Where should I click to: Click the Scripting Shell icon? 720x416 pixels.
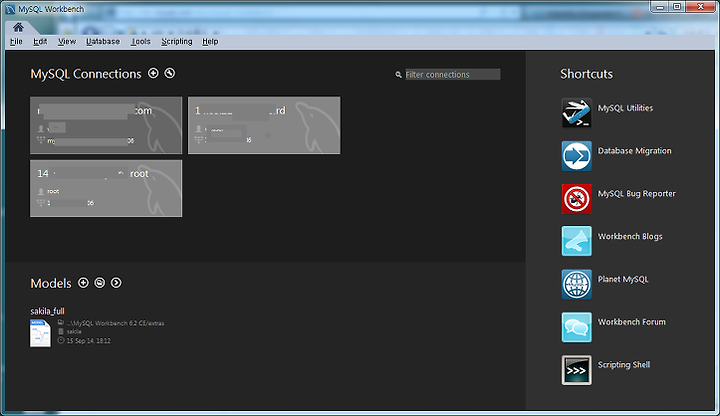tap(576, 370)
